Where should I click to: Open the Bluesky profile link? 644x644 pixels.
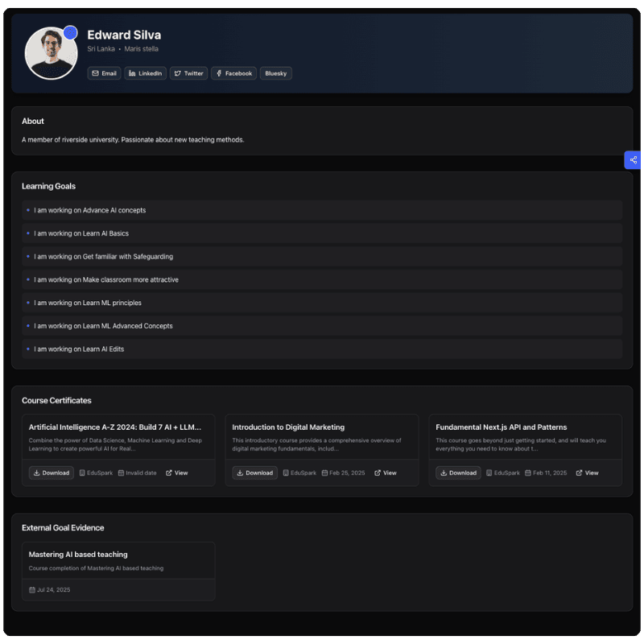coord(275,73)
